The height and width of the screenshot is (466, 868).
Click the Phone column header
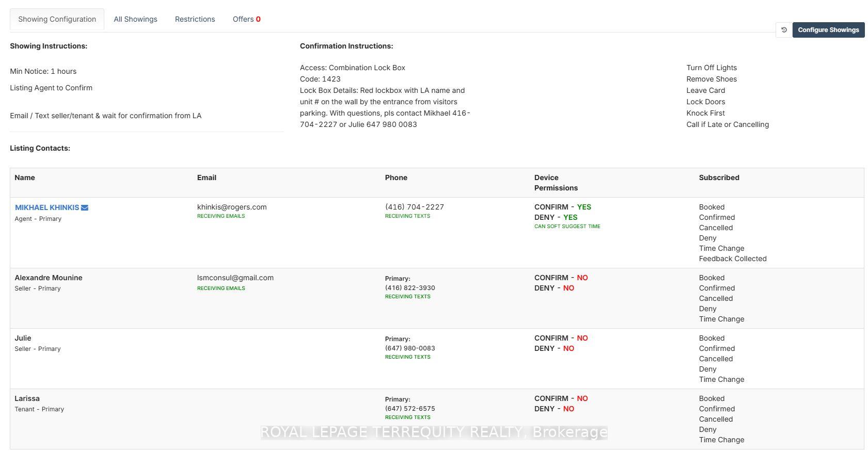point(396,178)
